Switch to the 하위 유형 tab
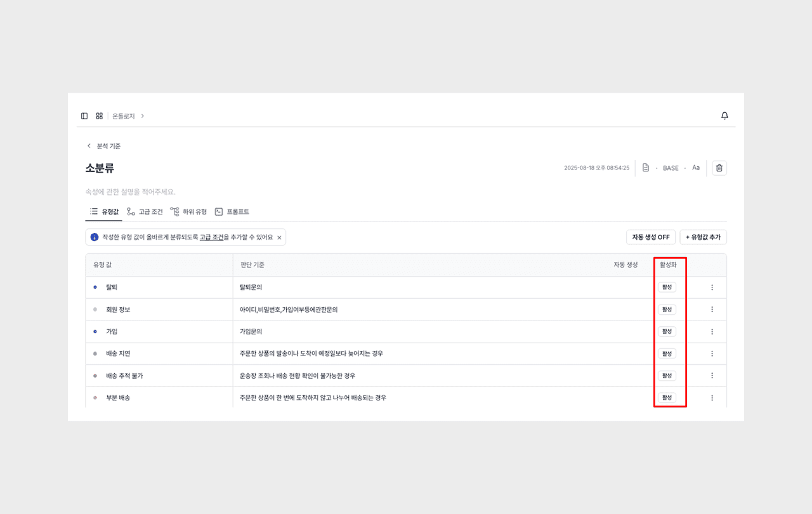Viewport: 812px width, 514px height. 188,211
